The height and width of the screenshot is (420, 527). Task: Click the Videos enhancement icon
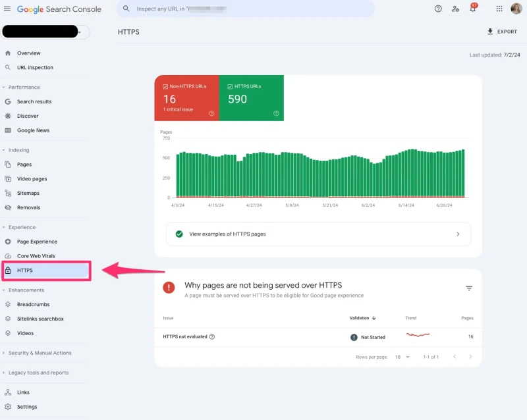(x=8, y=333)
